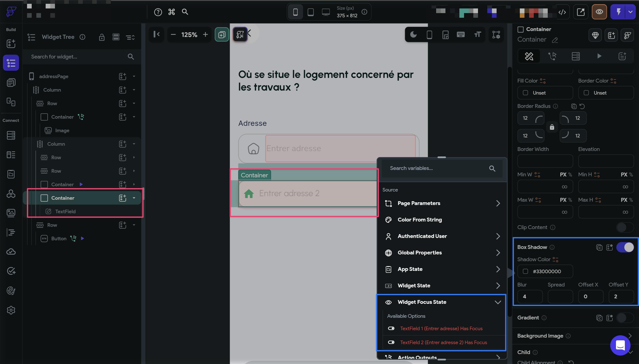
Task: Enable the Gradient toggle
Action: point(625,318)
